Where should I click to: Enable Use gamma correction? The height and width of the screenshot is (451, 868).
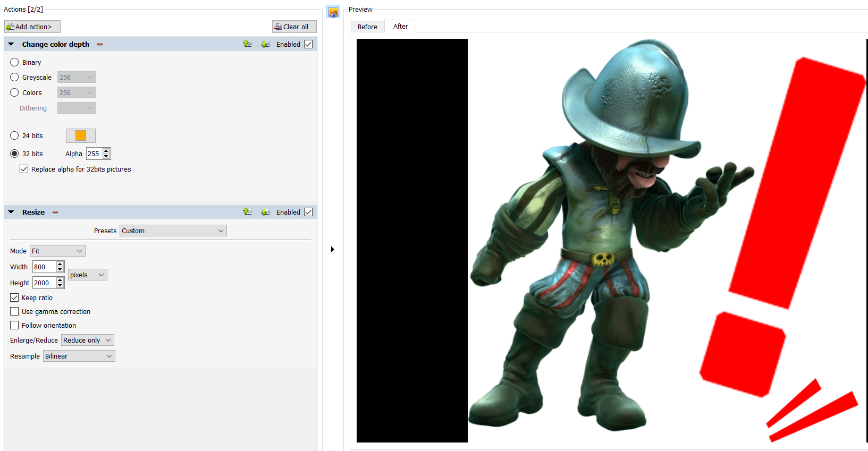click(14, 311)
